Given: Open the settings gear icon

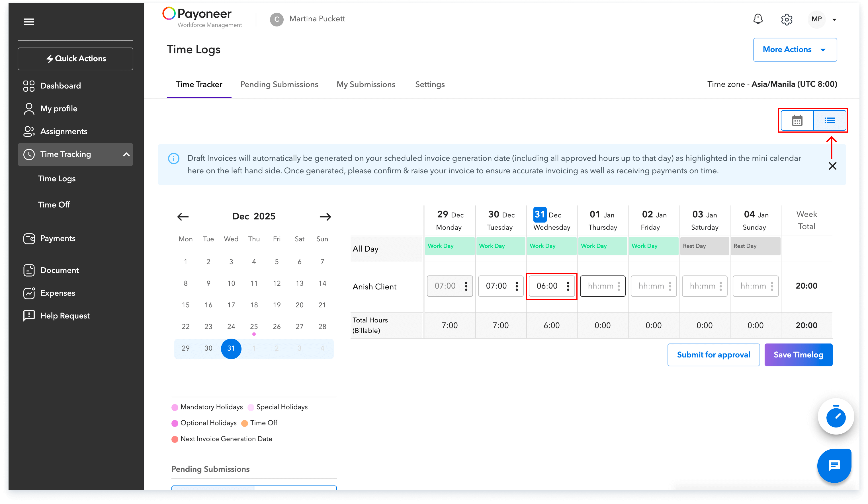Looking at the screenshot, I should 787,20.
